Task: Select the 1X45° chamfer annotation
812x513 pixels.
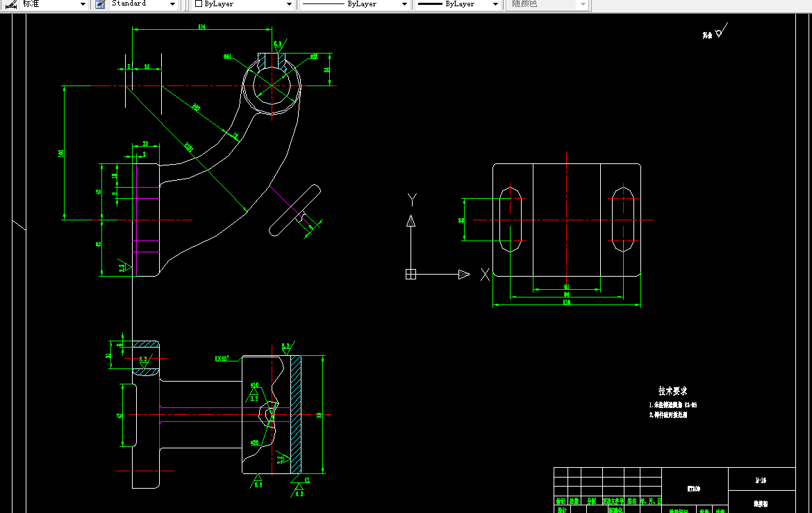Action: tap(222, 358)
